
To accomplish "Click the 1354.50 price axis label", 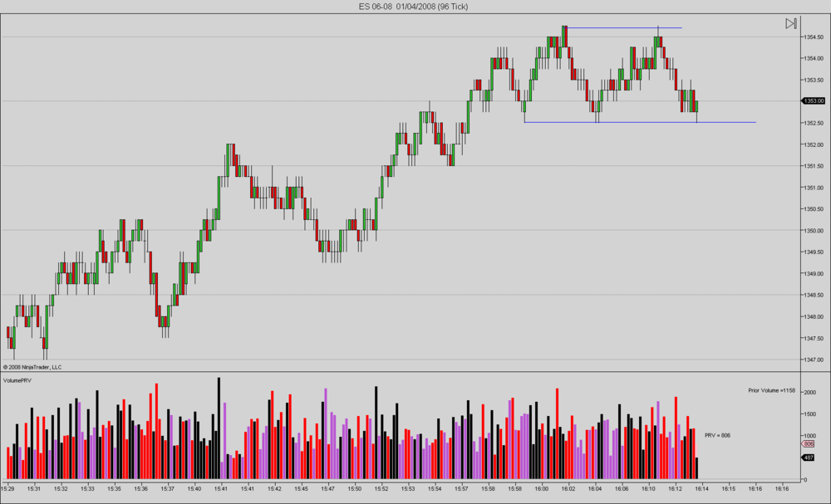I will coord(815,37).
